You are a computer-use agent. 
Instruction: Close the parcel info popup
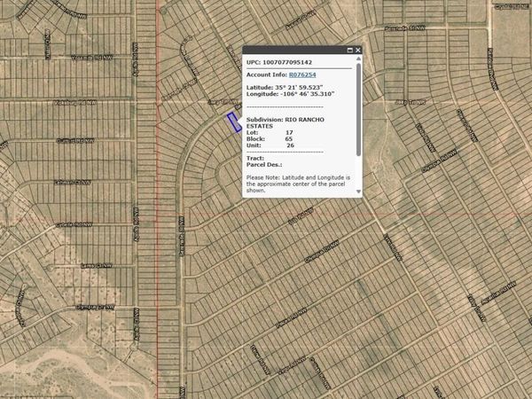point(357,51)
